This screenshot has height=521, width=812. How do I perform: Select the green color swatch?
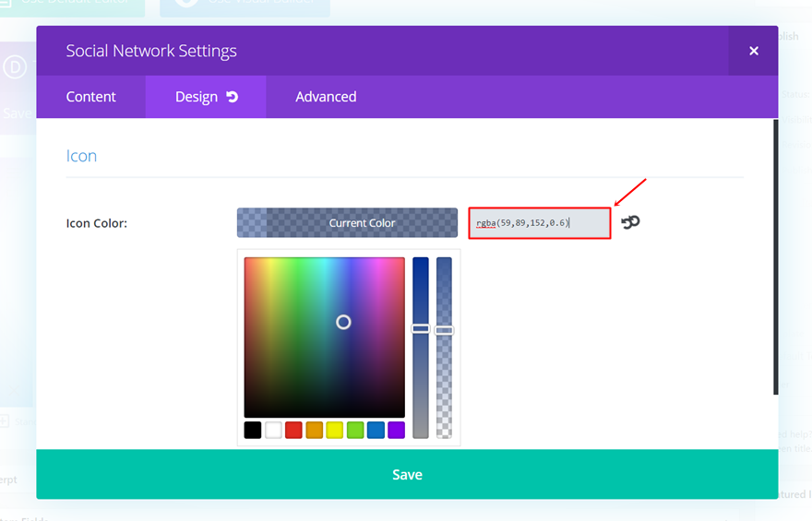(355, 430)
